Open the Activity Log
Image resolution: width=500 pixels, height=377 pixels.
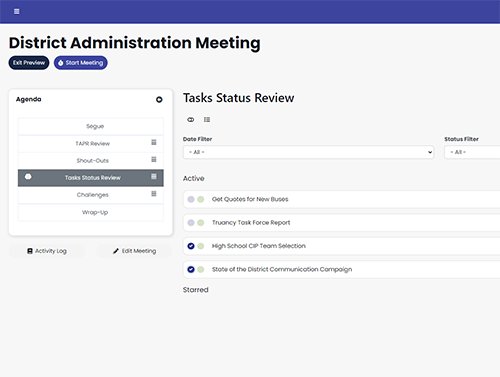tap(47, 251)
